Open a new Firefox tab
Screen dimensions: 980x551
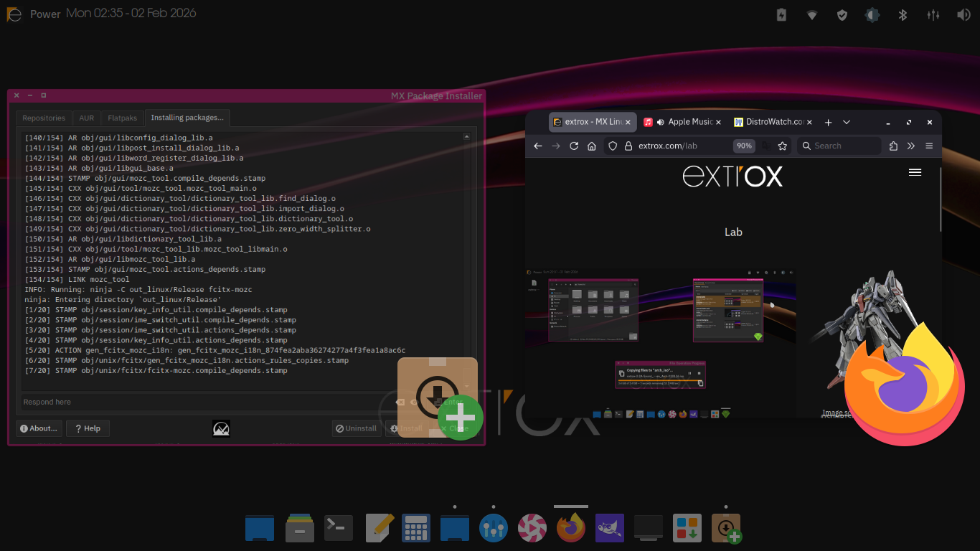point(828,122)
